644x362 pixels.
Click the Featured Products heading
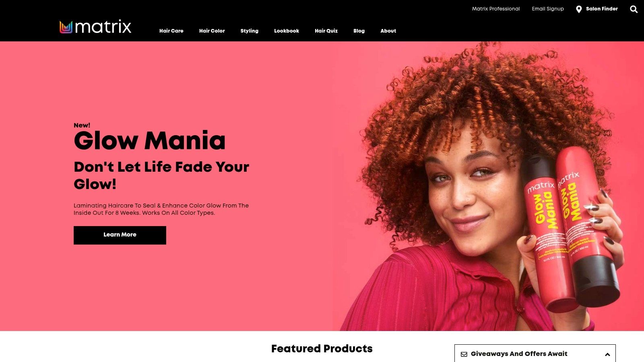tap(322, 349)
